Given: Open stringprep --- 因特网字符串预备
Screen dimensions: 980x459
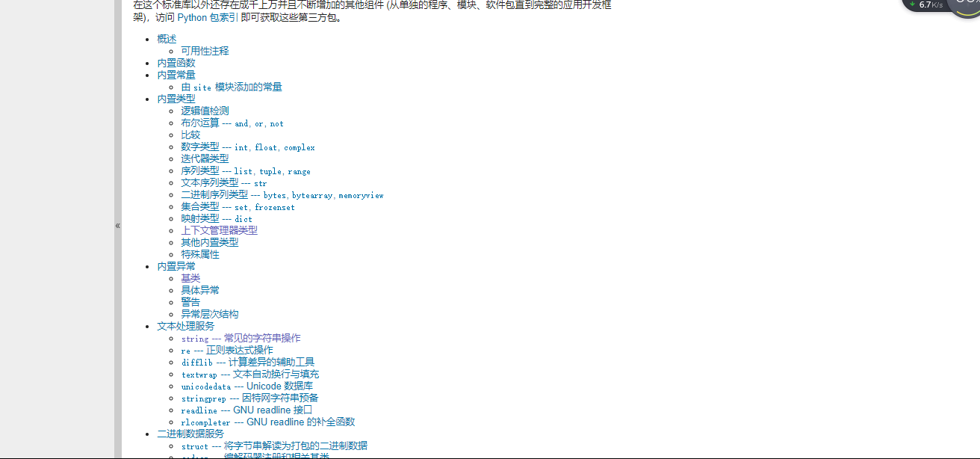Looking at the screenshot, I should (x=249, y=398).
